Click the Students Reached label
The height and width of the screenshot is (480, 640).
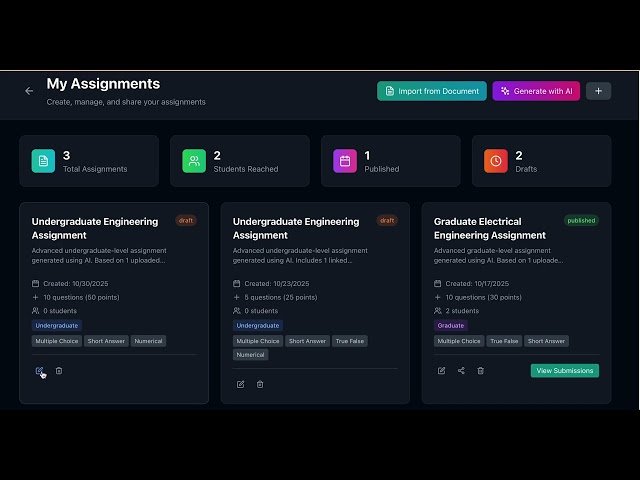click(x=246, y=169)
